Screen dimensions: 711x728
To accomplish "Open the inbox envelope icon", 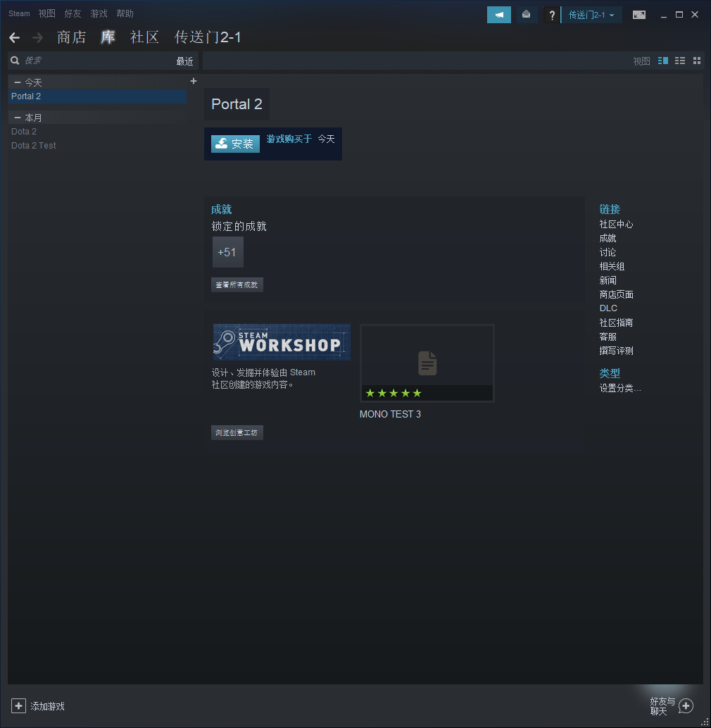I will (527, 15).
